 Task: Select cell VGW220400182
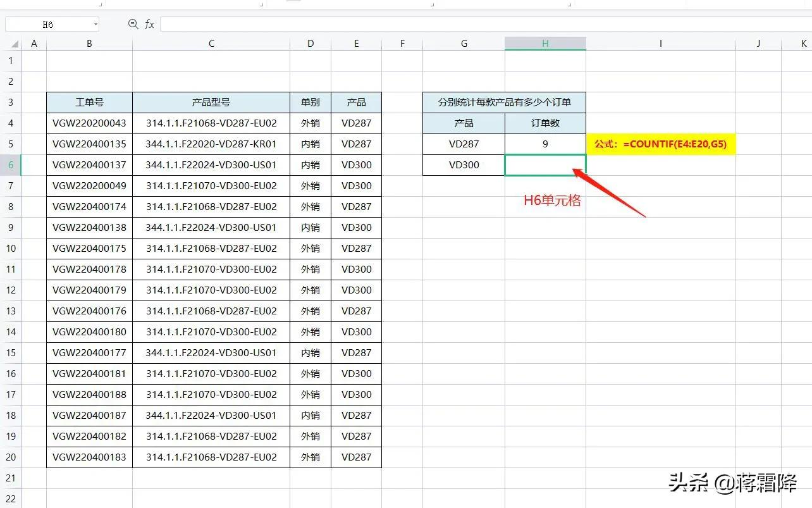click(90, 437)
